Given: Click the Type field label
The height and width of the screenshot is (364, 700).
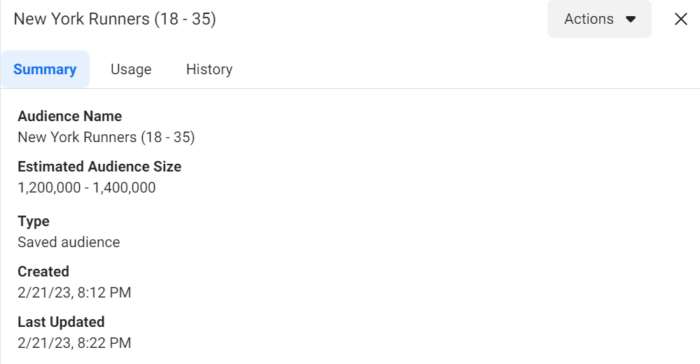Looking at the screenshot, I should (33, 221).
